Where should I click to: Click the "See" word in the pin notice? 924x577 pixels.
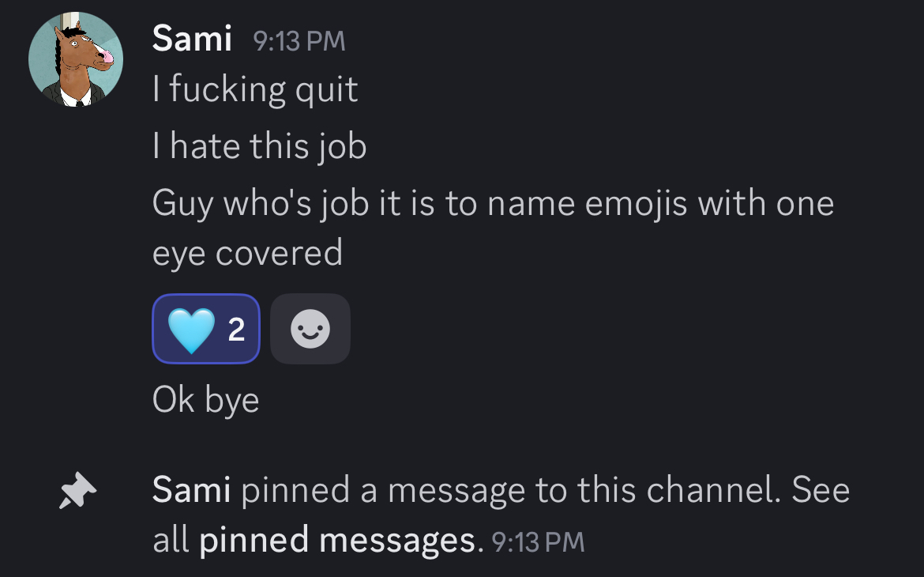point(821,490)
